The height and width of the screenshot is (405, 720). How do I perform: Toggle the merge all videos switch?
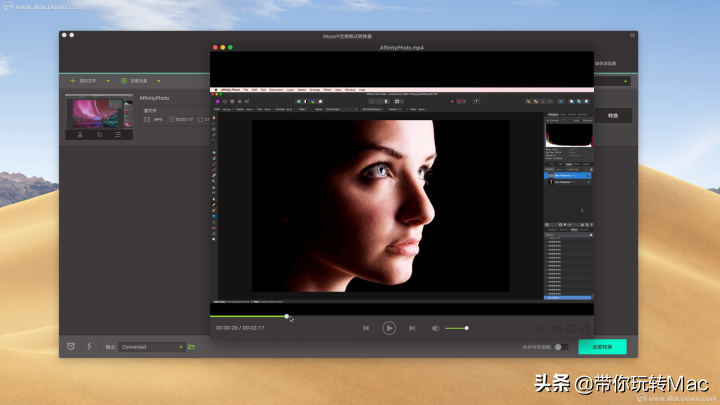point(561,347)
